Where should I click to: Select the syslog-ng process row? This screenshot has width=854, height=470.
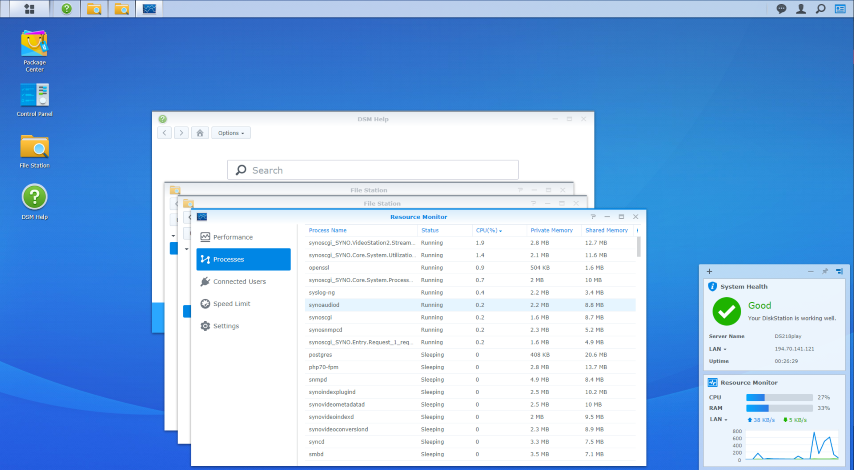(470, 292)
